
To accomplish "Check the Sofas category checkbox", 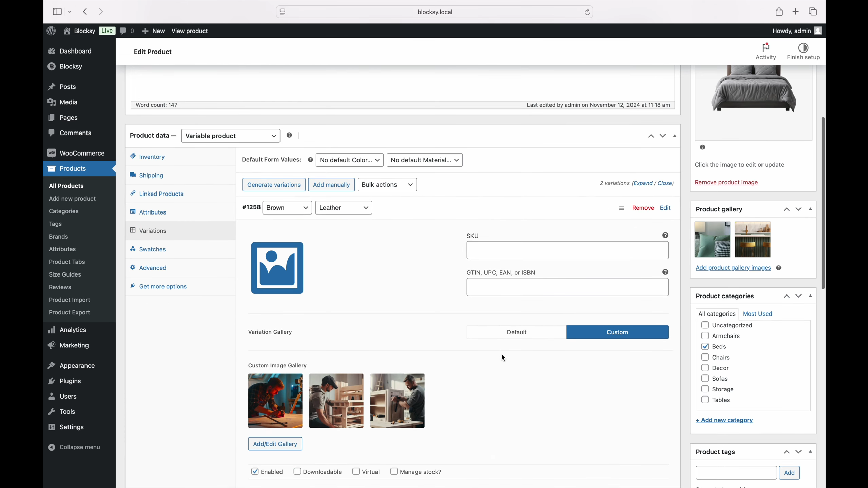I will click(x=705, y=379).
